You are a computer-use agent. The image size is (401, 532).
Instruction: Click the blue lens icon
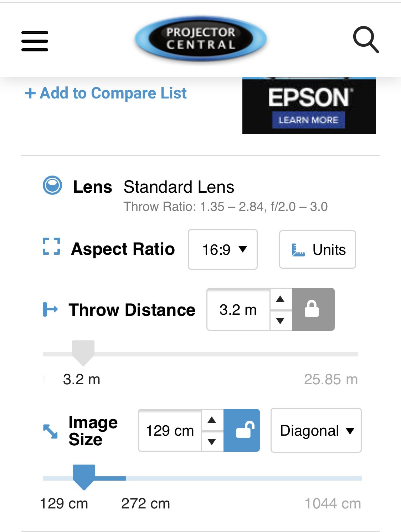click(x=52, y=186)
